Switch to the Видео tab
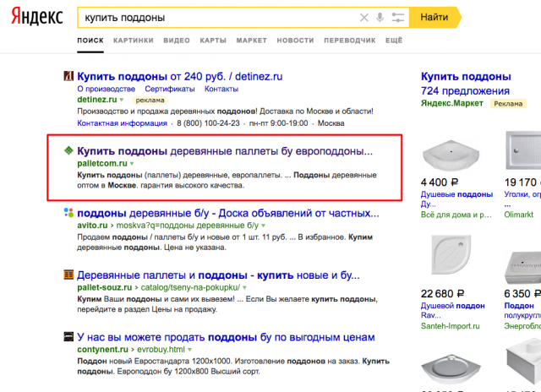Viewport: 541px width, 392px height. [x=177, y=41]
